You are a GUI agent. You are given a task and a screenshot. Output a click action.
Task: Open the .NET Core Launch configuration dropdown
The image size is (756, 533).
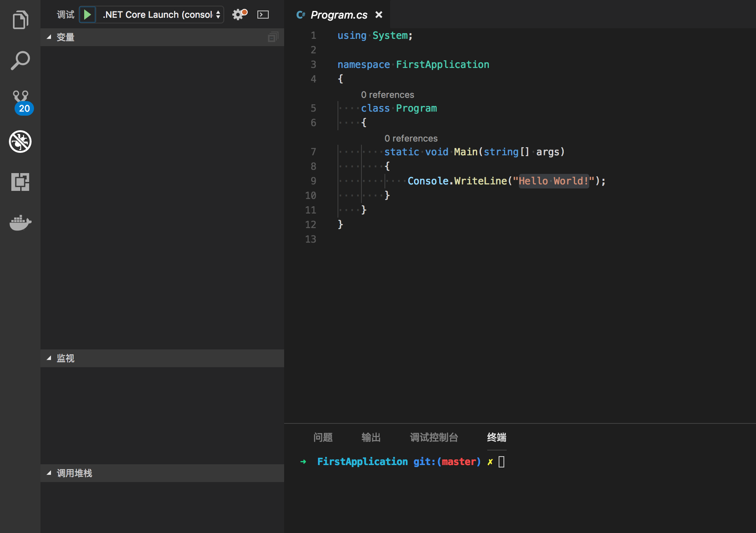(161, 15)
